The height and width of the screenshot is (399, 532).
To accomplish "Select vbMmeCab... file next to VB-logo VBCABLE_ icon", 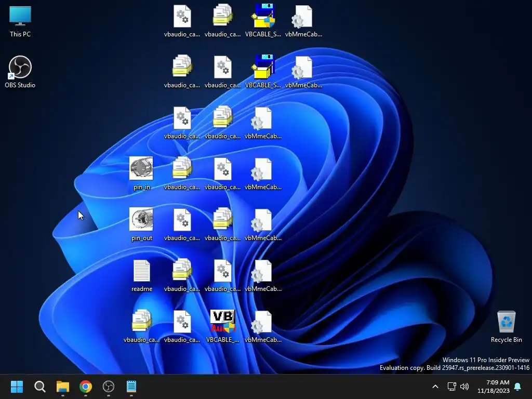I will click(263, 326).
